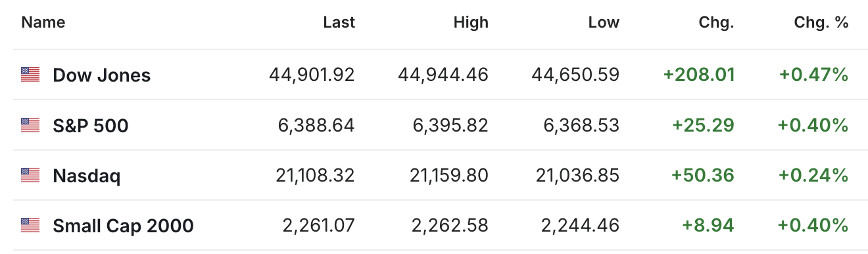Click the US flag icon beside Nasdaq
The width and height of the screenshot is (868, 254).
[x=30, y=175]
